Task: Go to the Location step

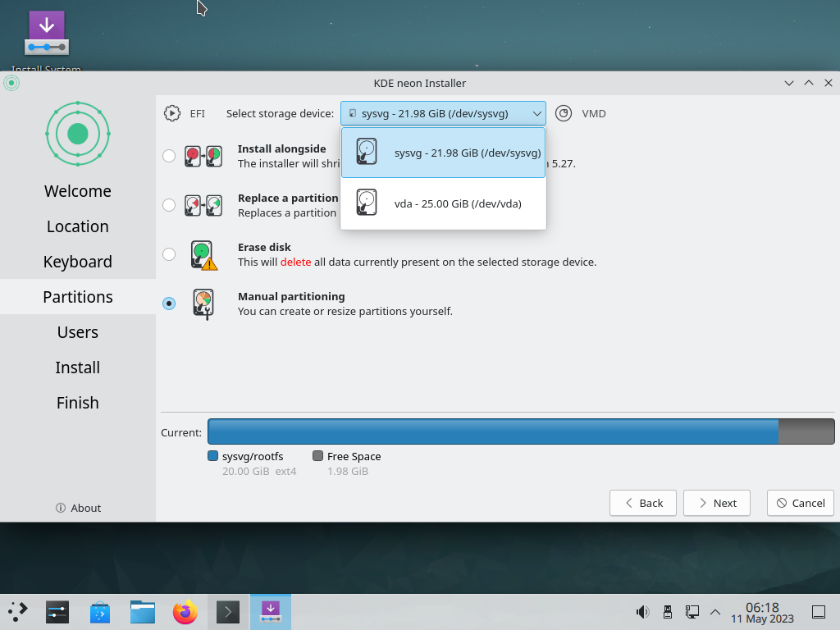Action: point(78,226)
